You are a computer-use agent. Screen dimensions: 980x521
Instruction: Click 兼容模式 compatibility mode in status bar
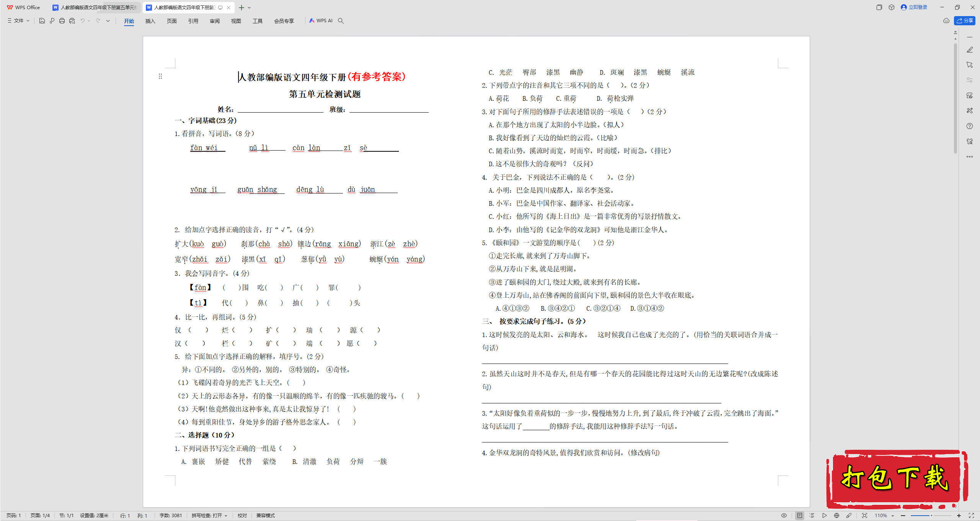tap(266, 516)
